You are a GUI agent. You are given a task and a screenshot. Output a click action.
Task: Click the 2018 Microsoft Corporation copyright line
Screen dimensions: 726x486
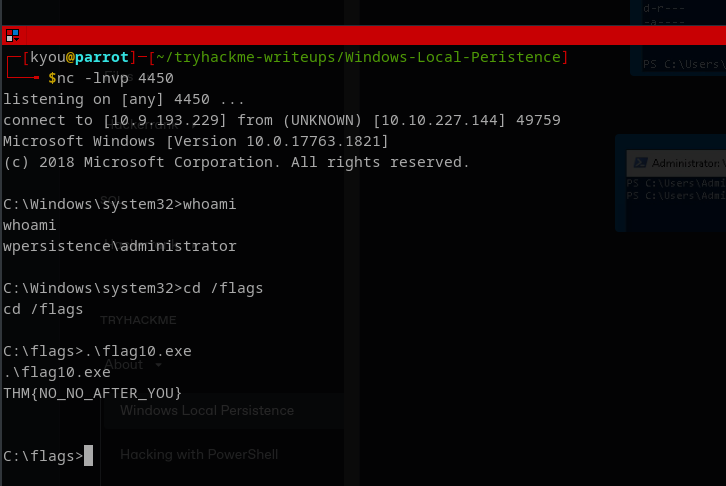click(x=236, y=162)
